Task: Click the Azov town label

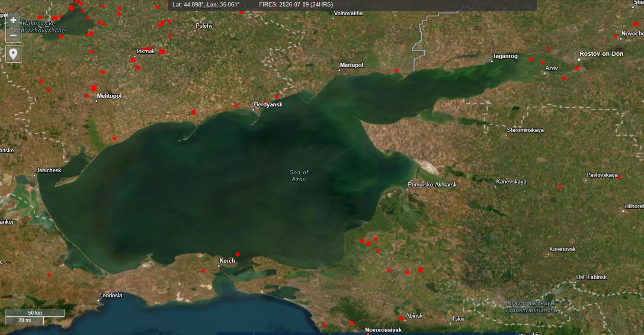Action: click(x=551, y=68)
